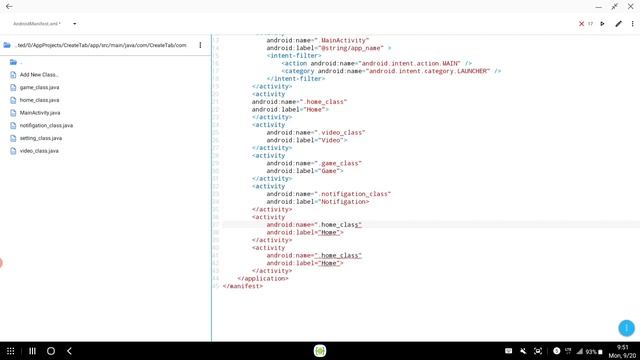Click the video_class.java file icon
This screenshot has height=360, width=640.
pyautogui.click(x=13, y=151)
